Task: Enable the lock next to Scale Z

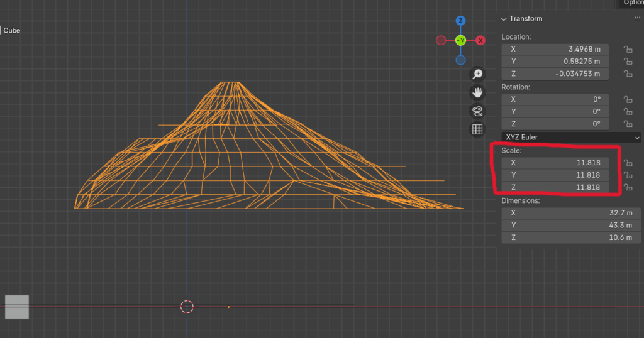Action: [x=627, y=187]
